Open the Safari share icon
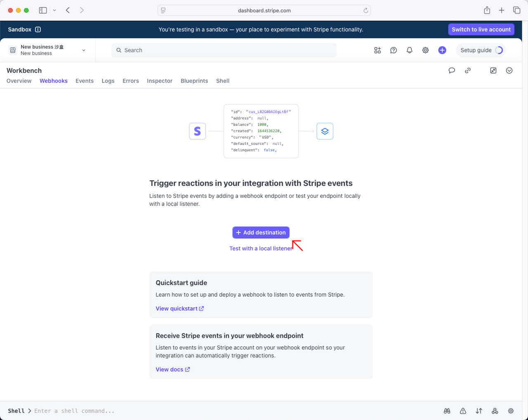 point(487,10)
